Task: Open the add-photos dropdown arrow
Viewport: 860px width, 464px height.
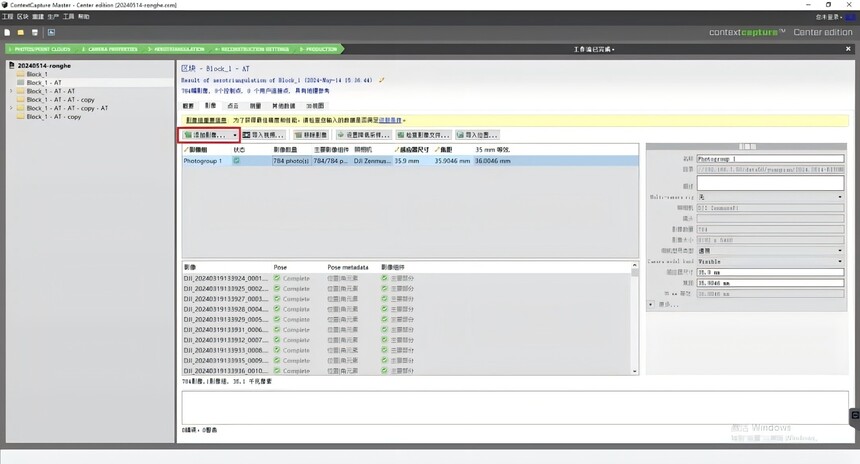Action: tap(235, 135)
